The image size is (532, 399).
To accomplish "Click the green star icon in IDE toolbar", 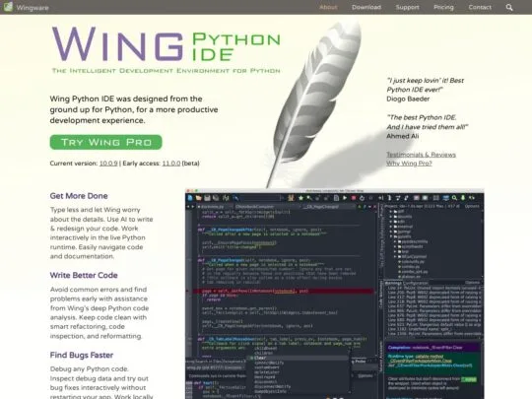I will [300, 198].
